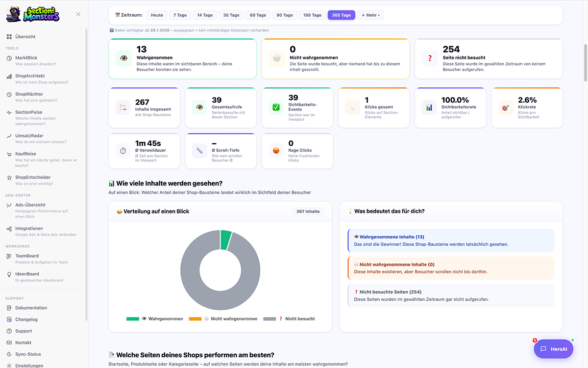Screen dimensions: 588x368
Task: Click the Sync-Status refresh icon
Action: pyautogui.click(x=9, y=354)
